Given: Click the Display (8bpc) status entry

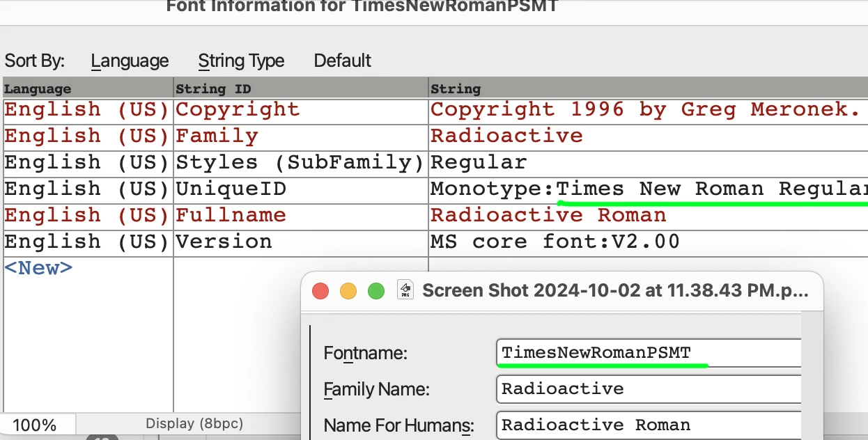Looking at the screenshot, I should (x=194, y=423).
